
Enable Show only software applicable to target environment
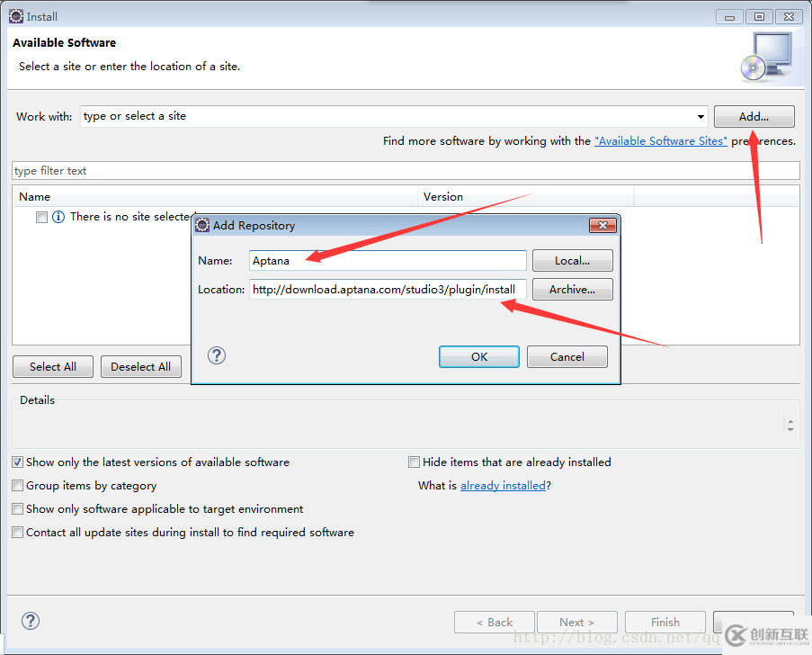pos(18,508)
